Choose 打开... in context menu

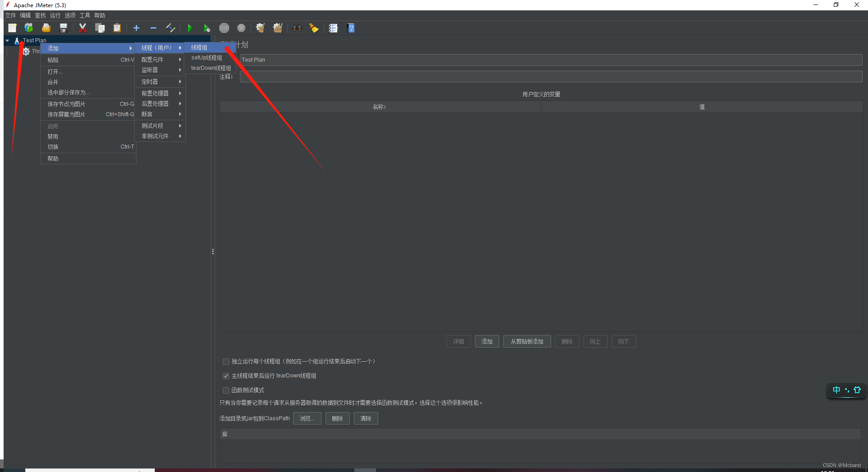click(88, 72)
